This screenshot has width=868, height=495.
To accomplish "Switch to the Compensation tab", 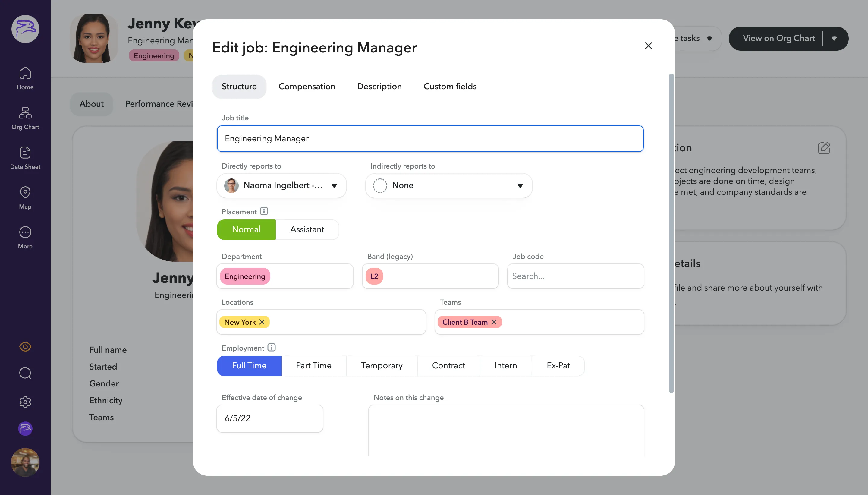I will point(307,86).
